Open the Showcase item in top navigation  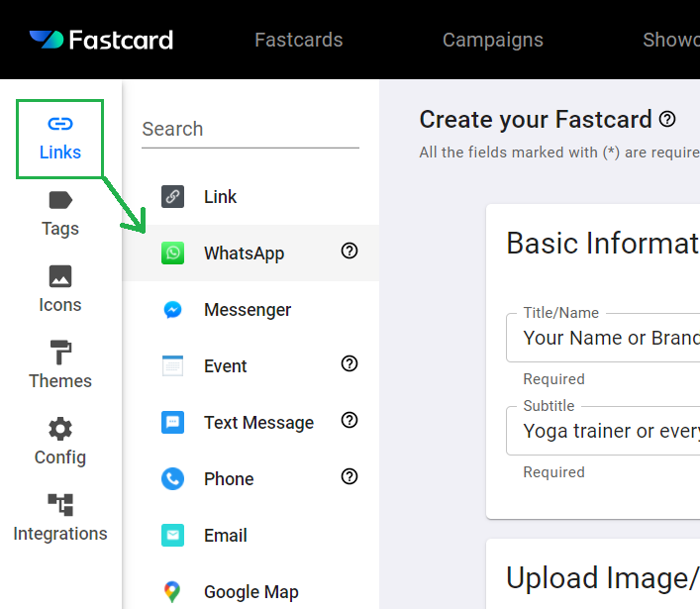pos(671,40)
